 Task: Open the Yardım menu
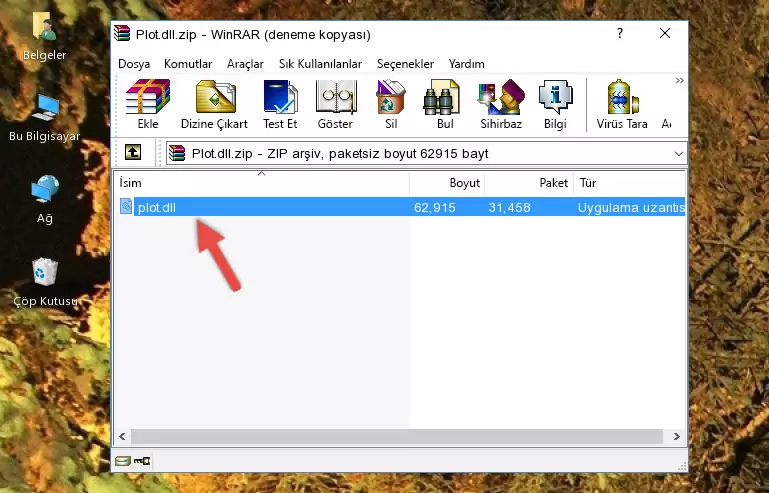(466, 64)
